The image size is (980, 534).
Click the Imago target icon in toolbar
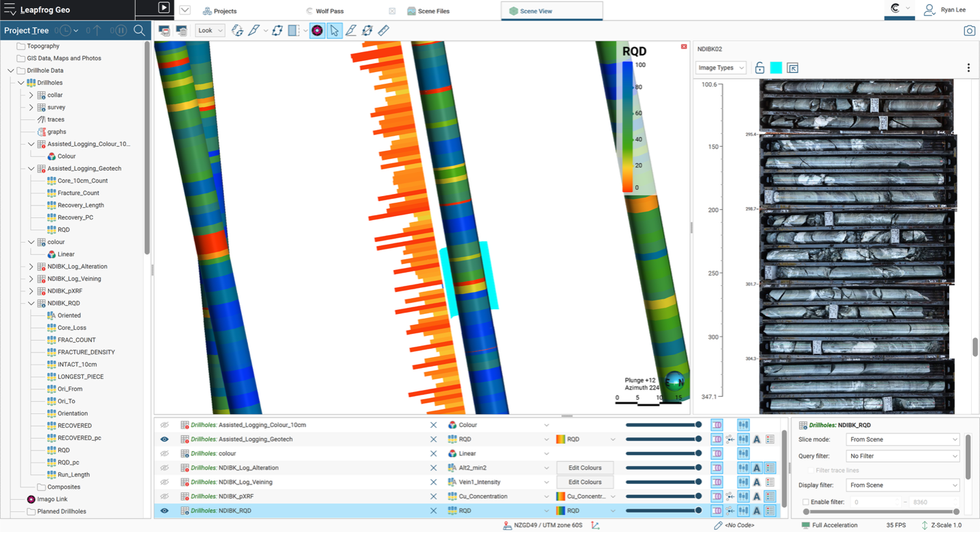317,31
